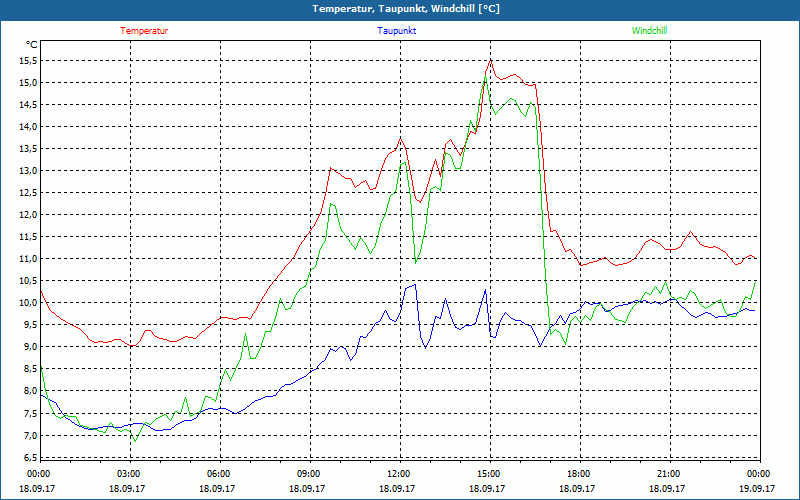Click the 21:00 time axis label

tap(668, 474)
